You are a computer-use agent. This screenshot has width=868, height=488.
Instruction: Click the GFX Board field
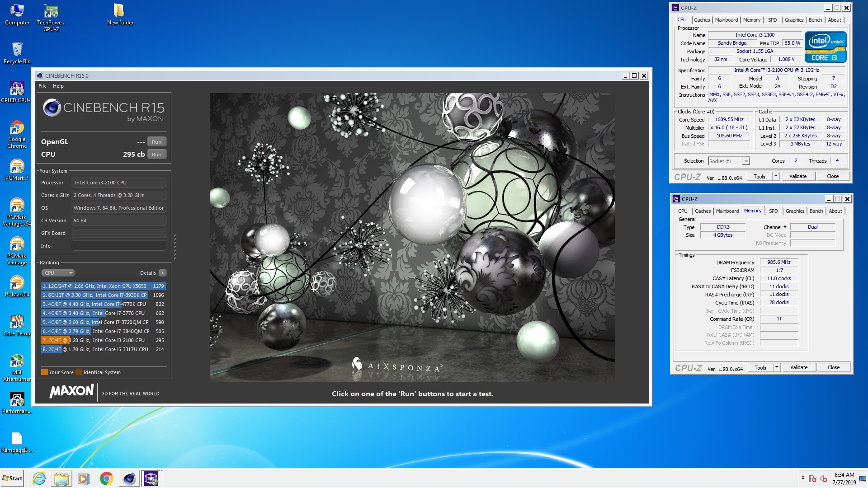pos(119,233)
